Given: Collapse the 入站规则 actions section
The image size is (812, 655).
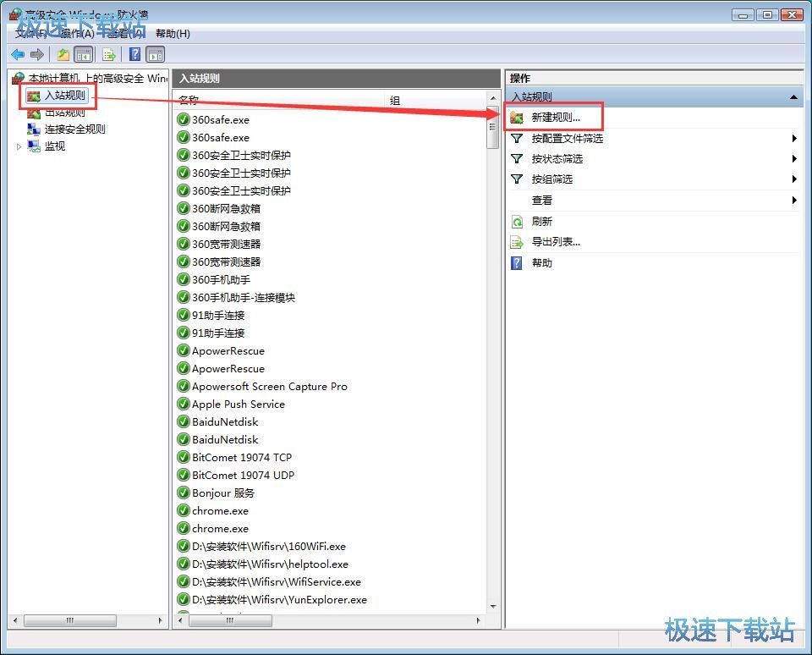Looking at the screenshot, I should tap(793, 97).
